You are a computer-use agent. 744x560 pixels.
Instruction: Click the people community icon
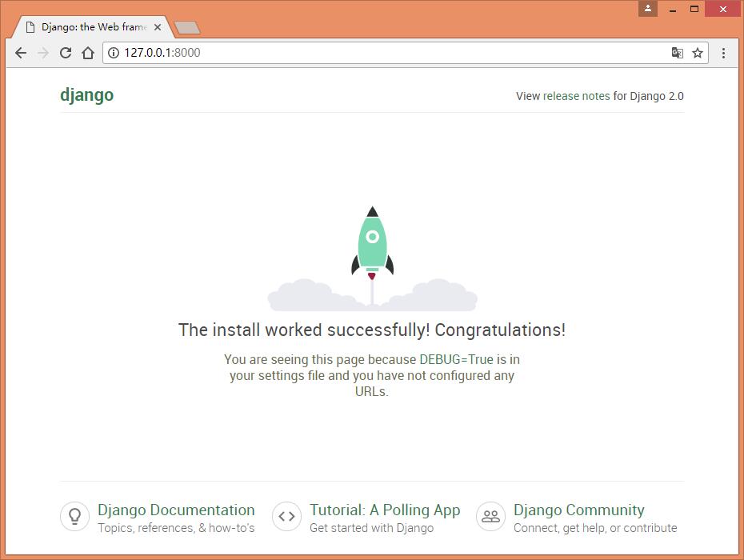[490, 516]
